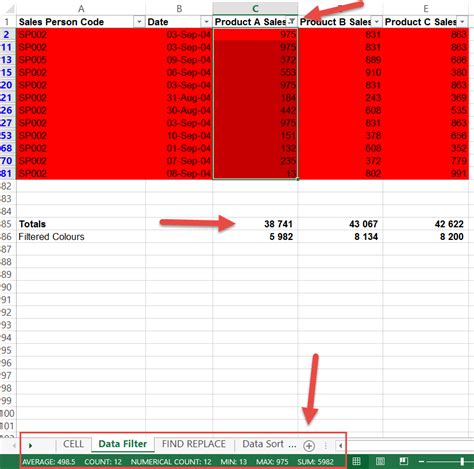Click the 08-Sep-04 date cell
Image resolution: width=474 pixels, height=469 pixels.
coord(179,174)
